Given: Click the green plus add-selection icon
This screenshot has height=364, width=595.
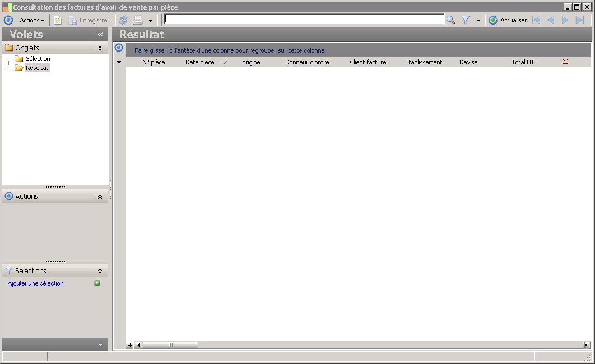Looking at the screenshot, I should click(97, 283).
